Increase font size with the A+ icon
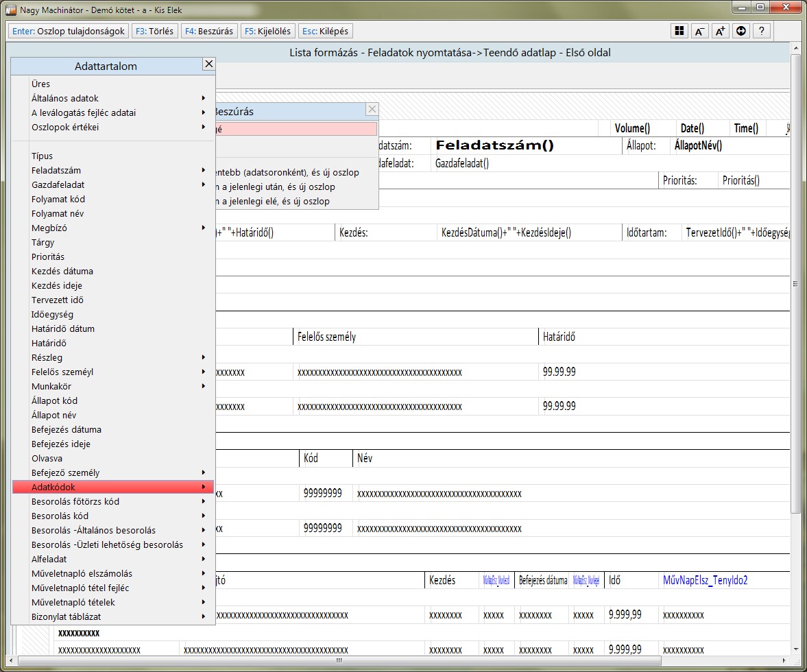Screen dimensions: 807x672 tap(720, 31)
